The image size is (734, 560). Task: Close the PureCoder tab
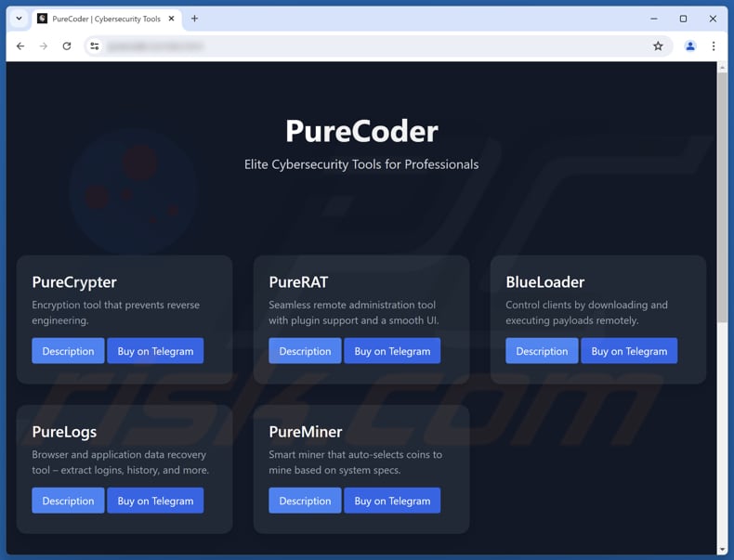[x=171, y=19]
